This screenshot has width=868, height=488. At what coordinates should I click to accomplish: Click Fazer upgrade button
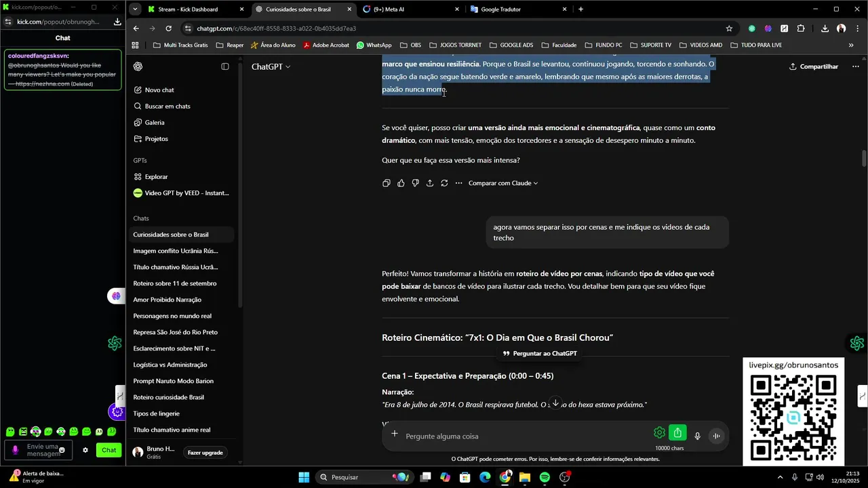coord(205,453)
